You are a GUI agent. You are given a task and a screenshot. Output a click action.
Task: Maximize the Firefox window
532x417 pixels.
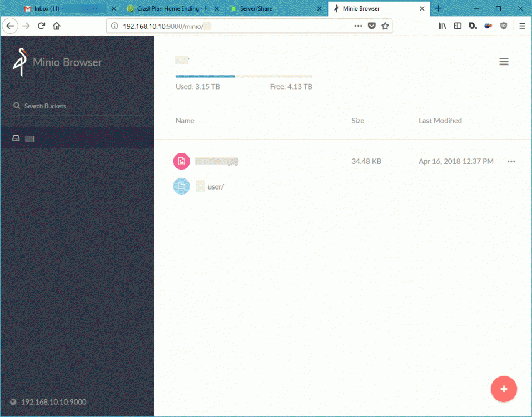(x=499, y=8)
